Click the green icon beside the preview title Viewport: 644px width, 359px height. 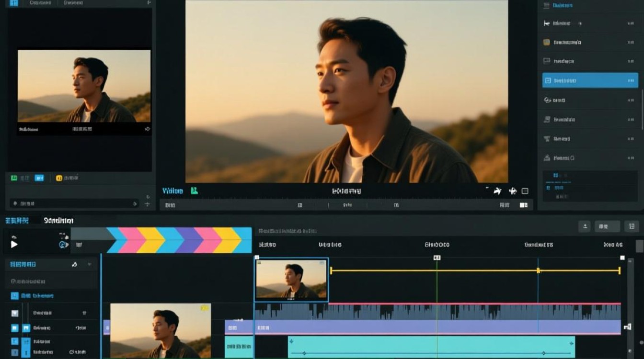(x=194, y=191)
